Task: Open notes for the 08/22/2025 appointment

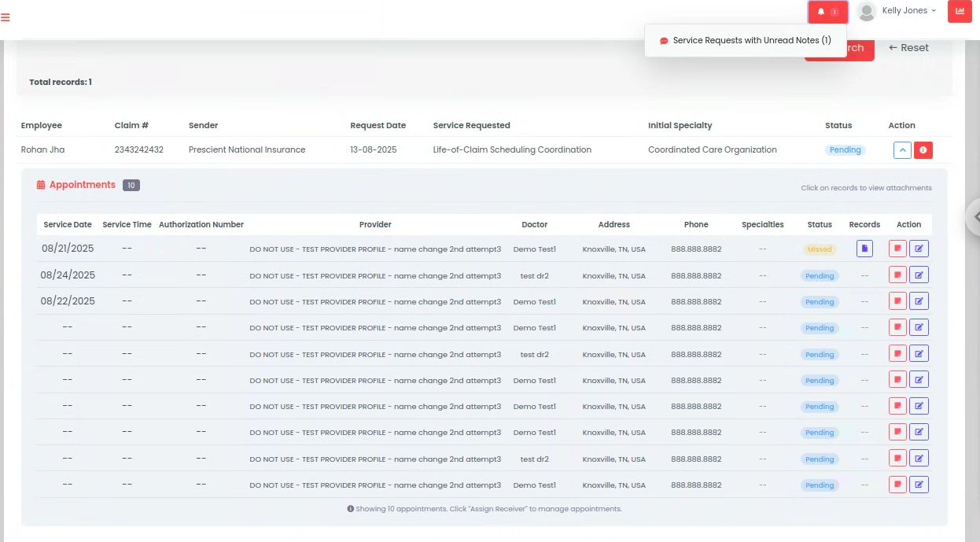Action: [897, 301]
